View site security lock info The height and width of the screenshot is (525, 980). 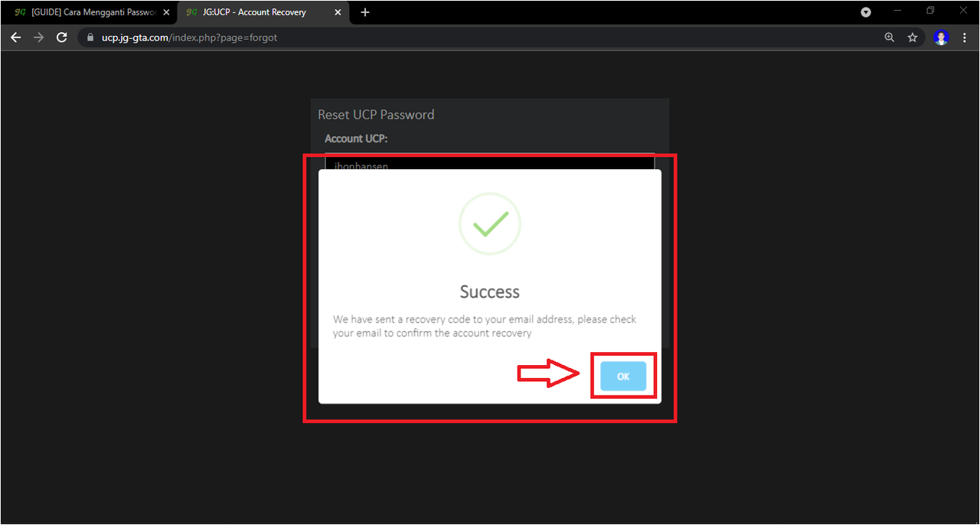pos(91,37)
